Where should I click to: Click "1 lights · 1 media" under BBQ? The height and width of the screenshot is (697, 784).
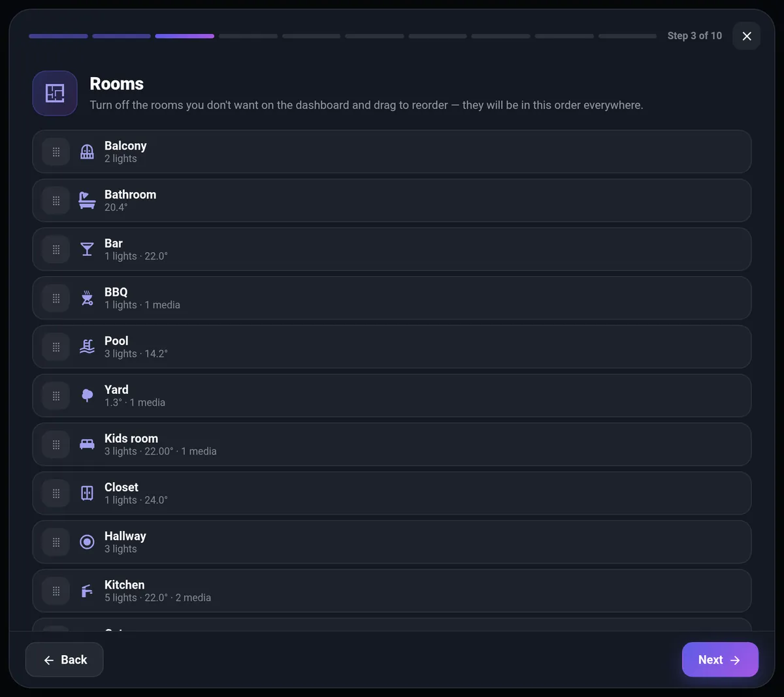tap(142, 305)
